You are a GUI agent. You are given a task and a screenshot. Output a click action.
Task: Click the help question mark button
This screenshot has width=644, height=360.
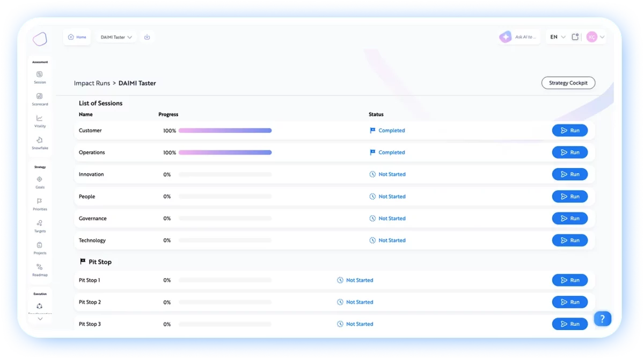[602, 319]
